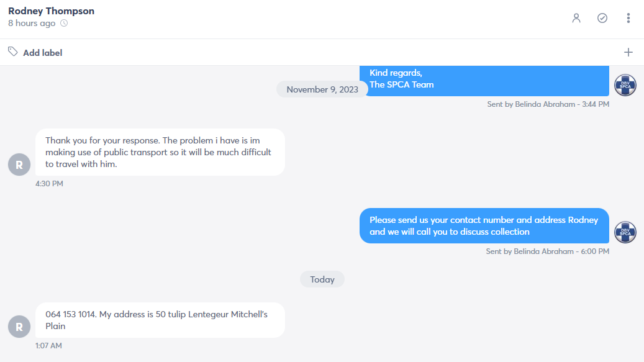Click the tag icon beside Add label
644x362 pixels.
[13, 52]
